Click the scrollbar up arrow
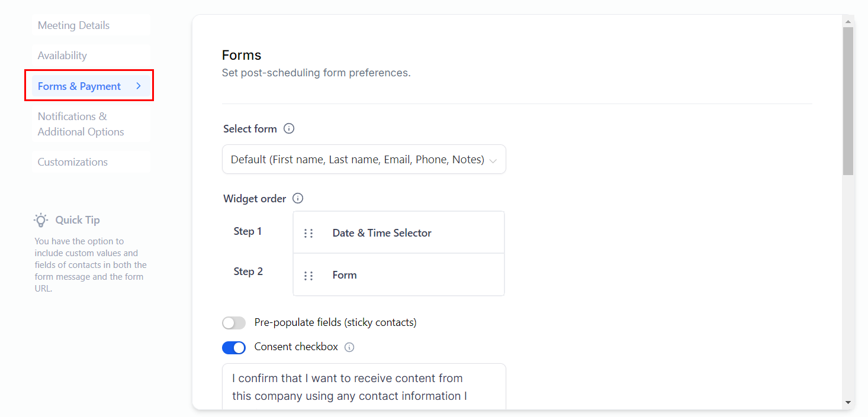This screenshot has width=868, height=417. tap(848, 22)
